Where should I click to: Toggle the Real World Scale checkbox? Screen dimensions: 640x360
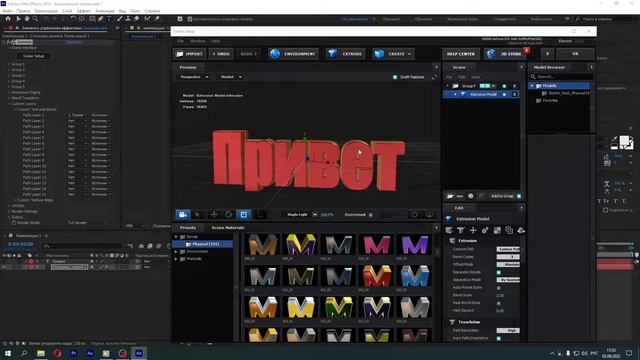(499, 303)
